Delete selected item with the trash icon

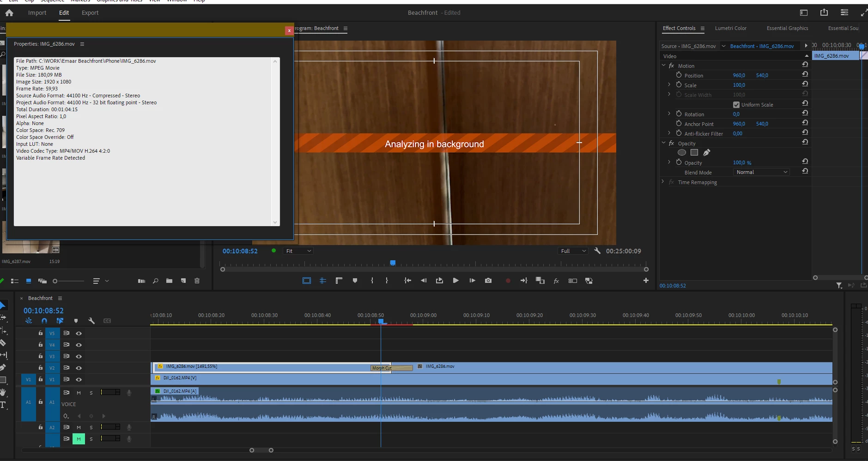coord(197,281)
